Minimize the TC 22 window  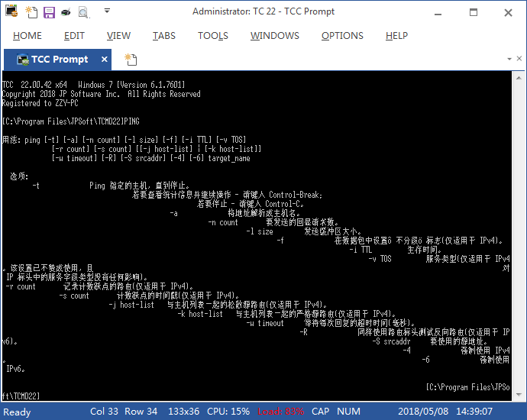tap(438, 13)
